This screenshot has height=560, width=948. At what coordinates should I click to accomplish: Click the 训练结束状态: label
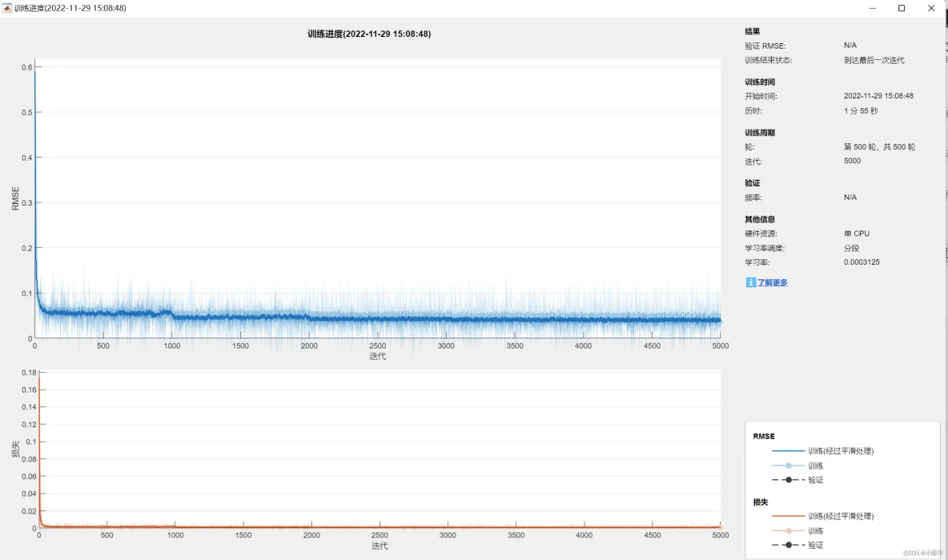tap(768, 61)
